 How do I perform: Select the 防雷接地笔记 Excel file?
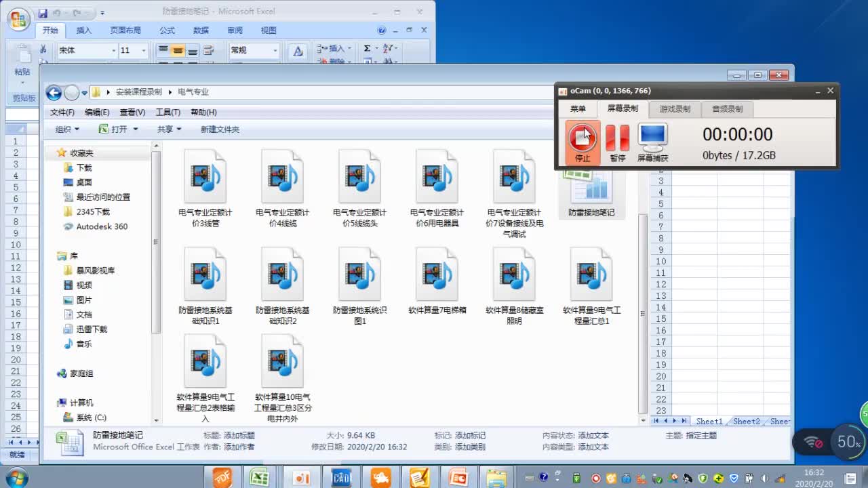click(x=591, y=193)
